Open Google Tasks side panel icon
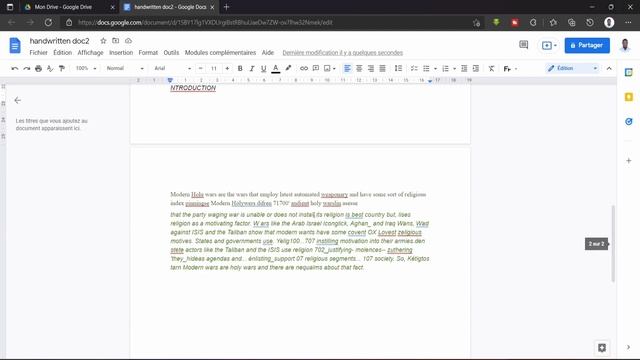640x360 pixels. 629,122
